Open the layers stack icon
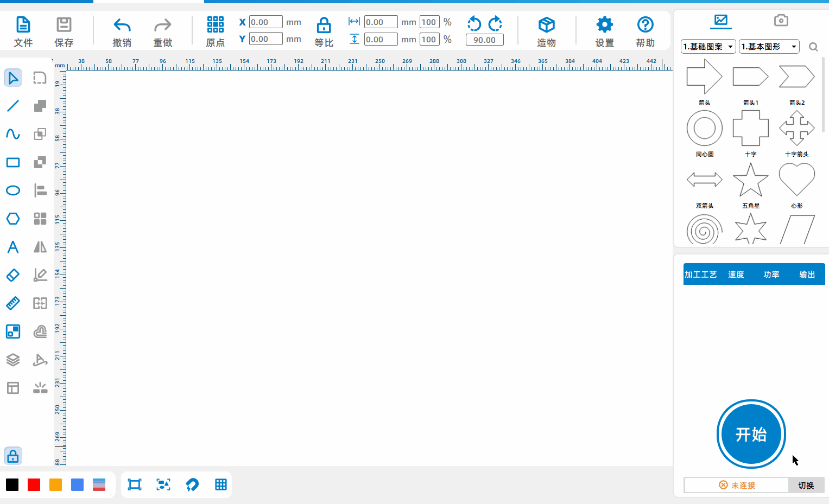Screen dimensions: 829x504 [13, 360]
